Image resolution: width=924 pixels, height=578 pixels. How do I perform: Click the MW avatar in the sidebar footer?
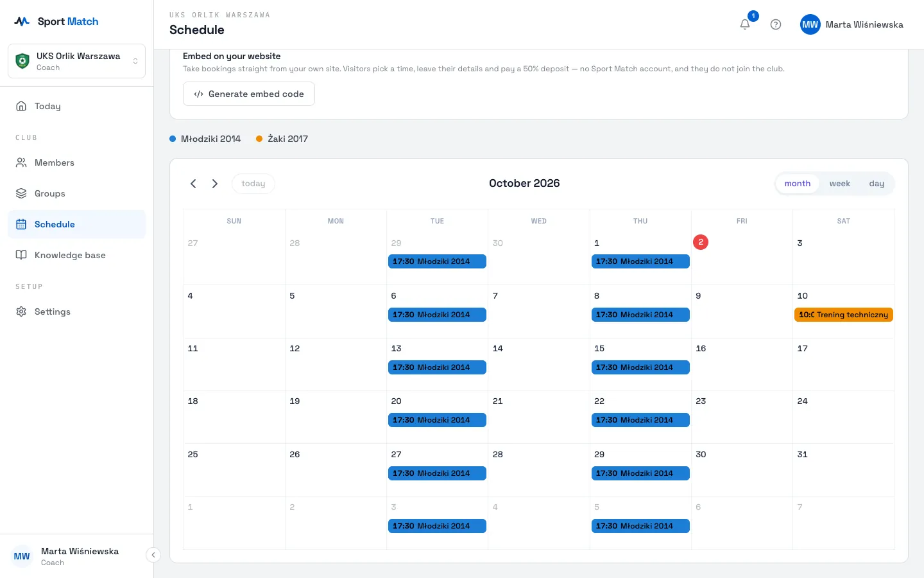(22, 556)
